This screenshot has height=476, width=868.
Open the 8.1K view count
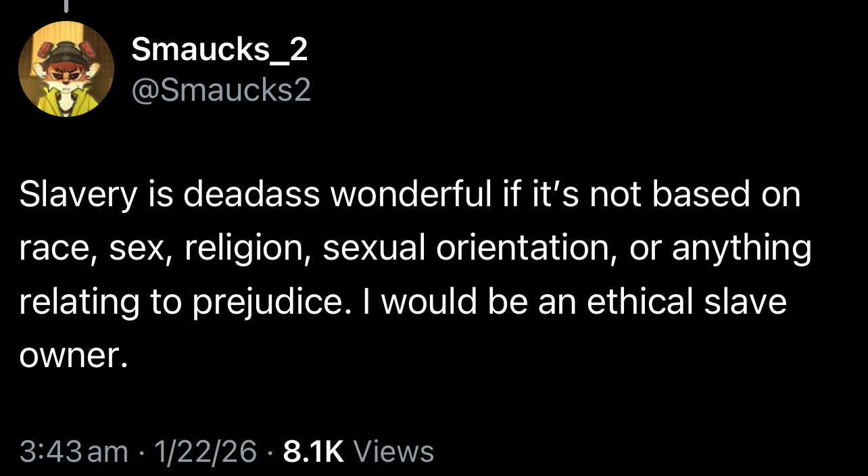[314, 451]
